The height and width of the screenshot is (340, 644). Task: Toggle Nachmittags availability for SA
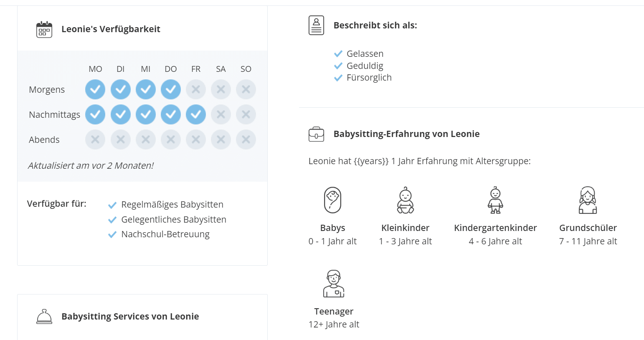221,114
